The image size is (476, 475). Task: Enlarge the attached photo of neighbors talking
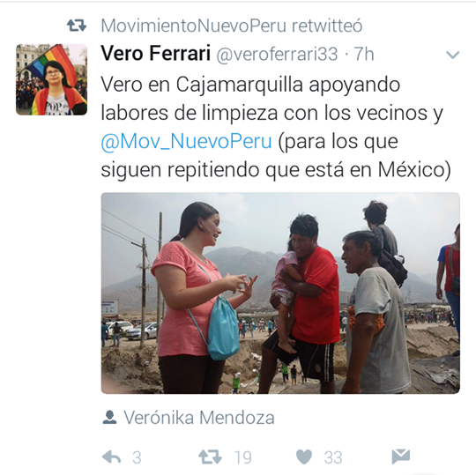[280, 293]
